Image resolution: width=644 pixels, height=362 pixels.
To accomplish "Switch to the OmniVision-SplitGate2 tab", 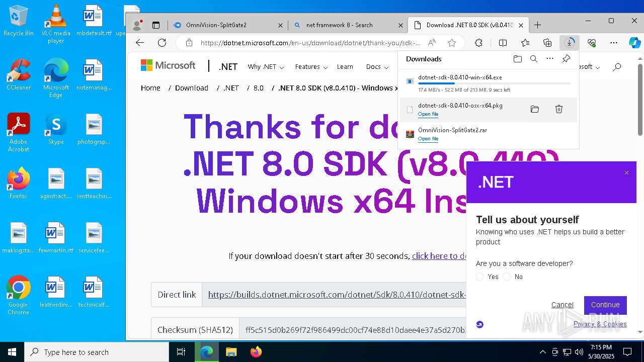I will pos(229,25).
